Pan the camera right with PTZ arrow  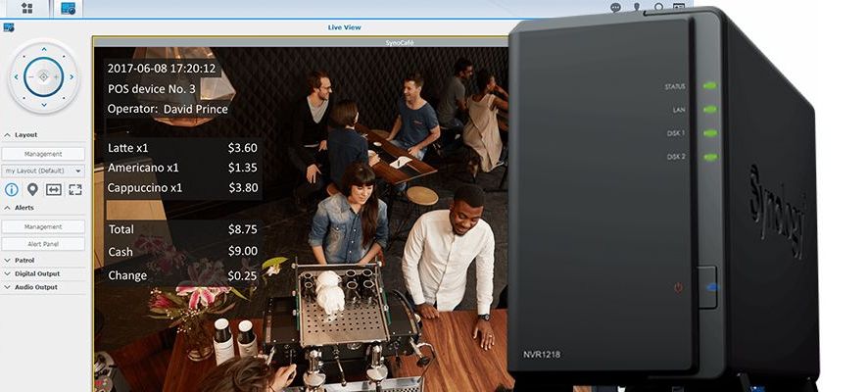pyautogui.click(x=72, y=76)
